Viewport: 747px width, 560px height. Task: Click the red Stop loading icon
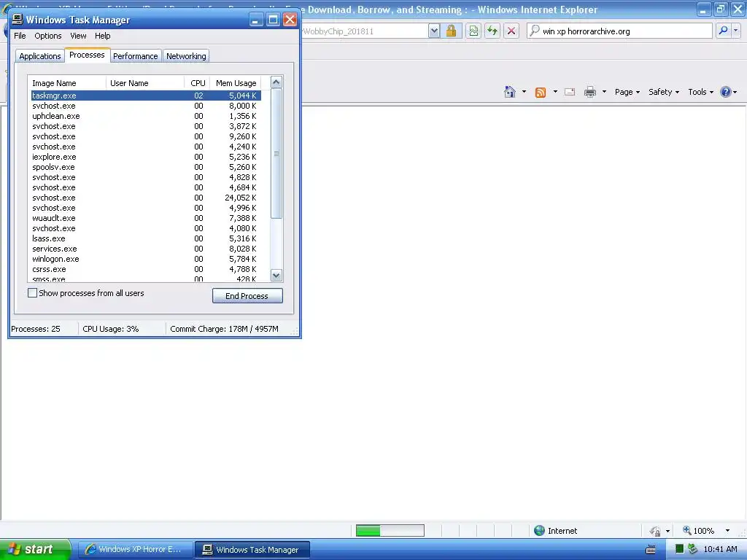(511, 31)
